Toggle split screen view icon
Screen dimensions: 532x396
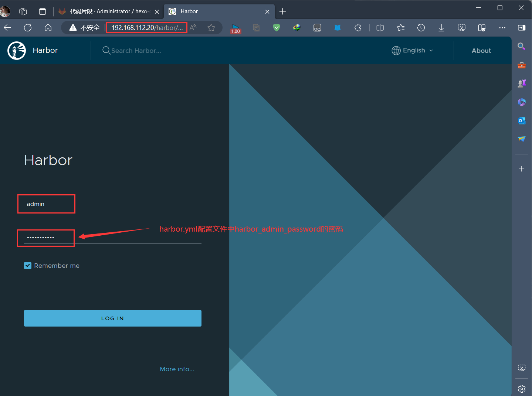point(380,28)
